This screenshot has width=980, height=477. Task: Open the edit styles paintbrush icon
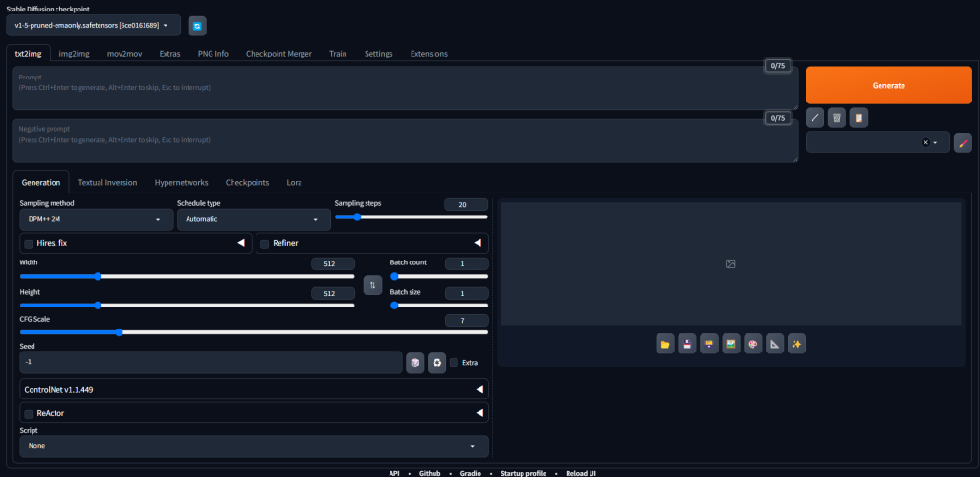coord(963,143)
